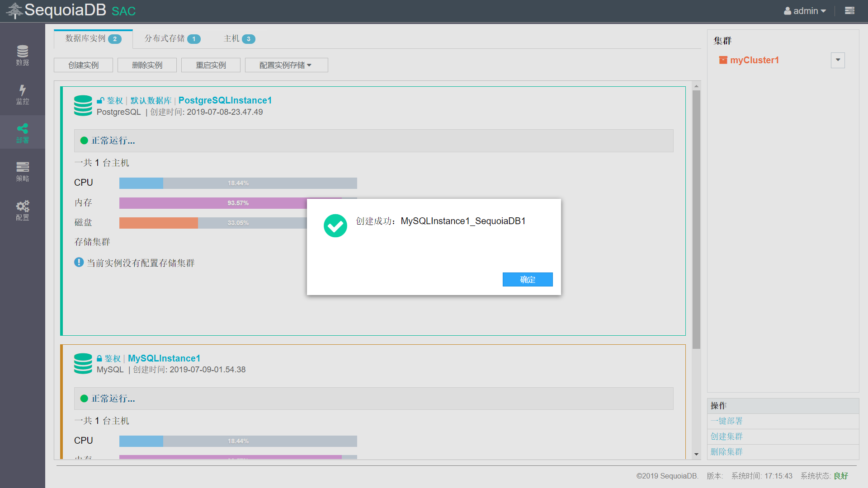
Task: Click the scrollbar down arrow
Action: click(696, 454)
